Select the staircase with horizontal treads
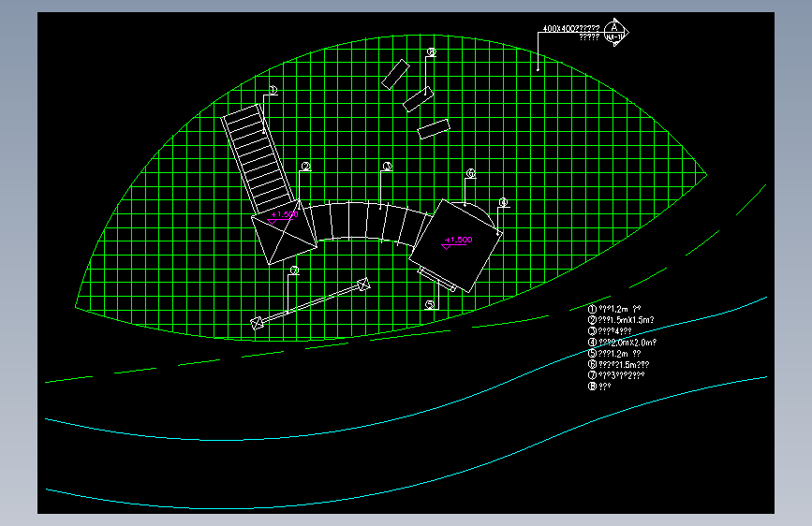 click(x=258, y=159)
